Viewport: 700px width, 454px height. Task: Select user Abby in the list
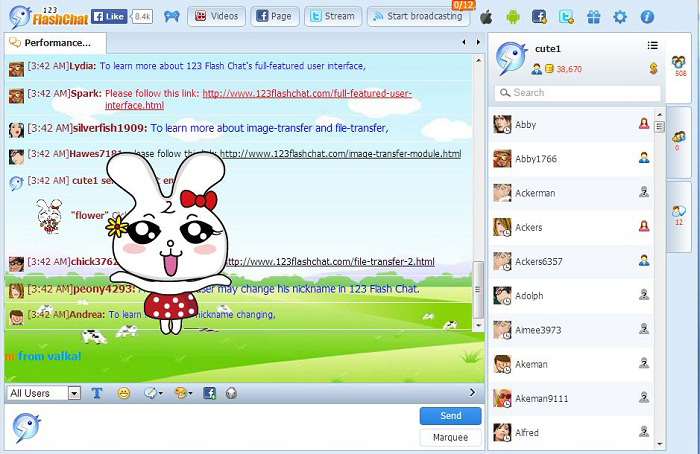pyautogui.click(x=571, y=125)
